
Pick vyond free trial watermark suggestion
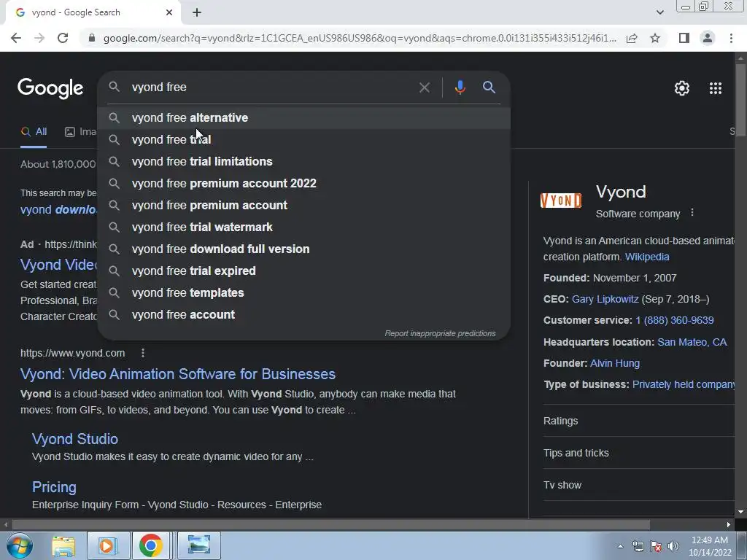(304, 227)
